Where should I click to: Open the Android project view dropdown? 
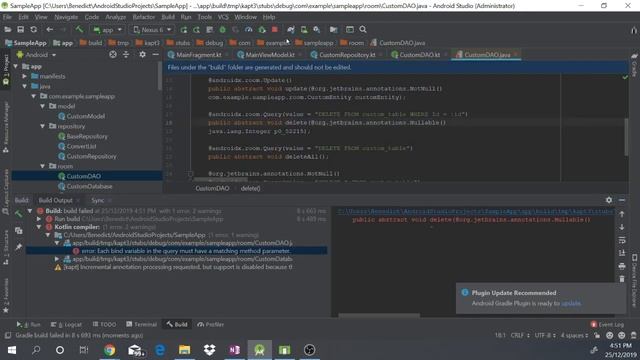point(36,54)
